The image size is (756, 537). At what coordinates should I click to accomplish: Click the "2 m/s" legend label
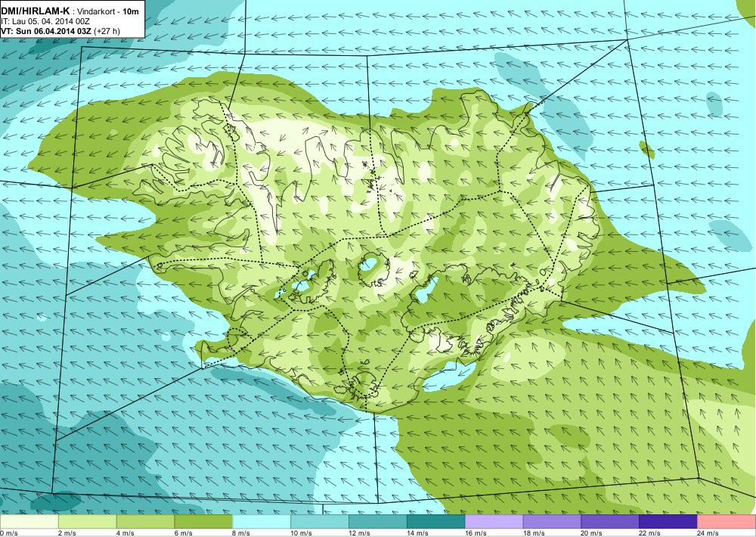point(67,533)
